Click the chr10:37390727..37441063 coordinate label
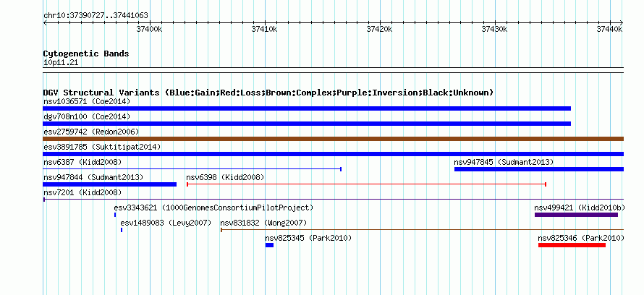Viewport: 644px width, 295px height. pos(96,16)
